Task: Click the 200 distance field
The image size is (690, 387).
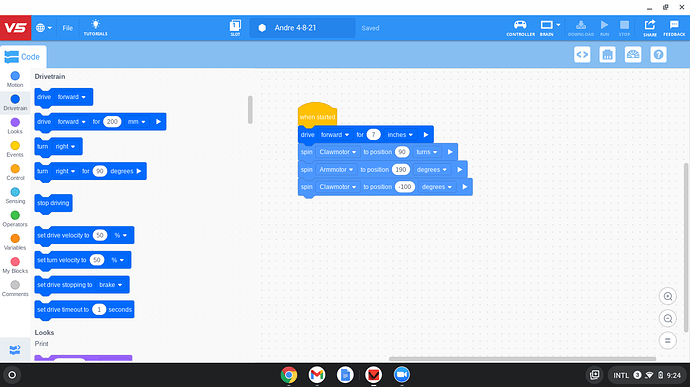Action: pos(112,122)
